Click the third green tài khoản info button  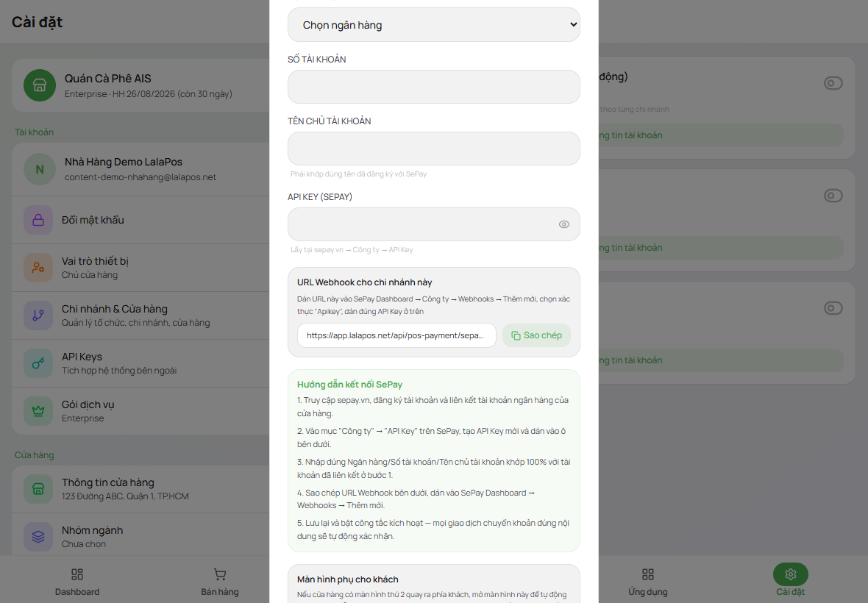coord(722,360)
